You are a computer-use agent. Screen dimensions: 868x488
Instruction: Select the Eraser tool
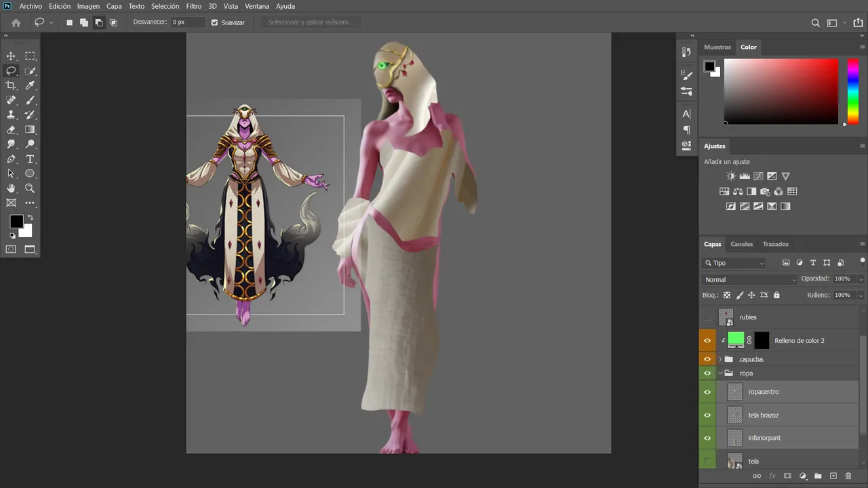point(11,129)
